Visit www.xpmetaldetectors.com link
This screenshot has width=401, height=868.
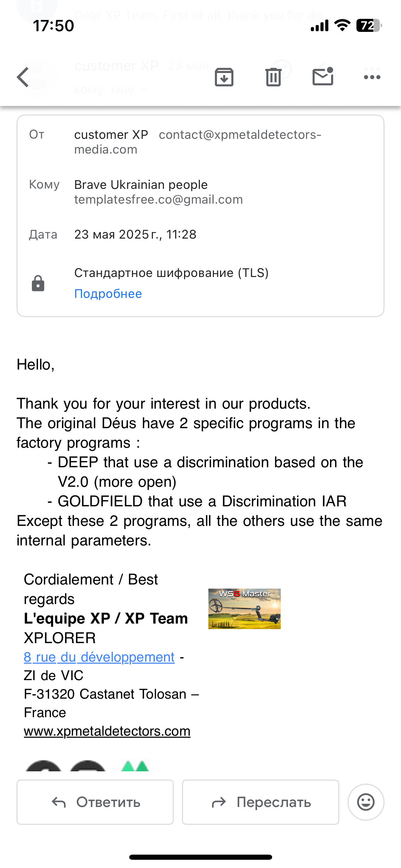(107, 731)
